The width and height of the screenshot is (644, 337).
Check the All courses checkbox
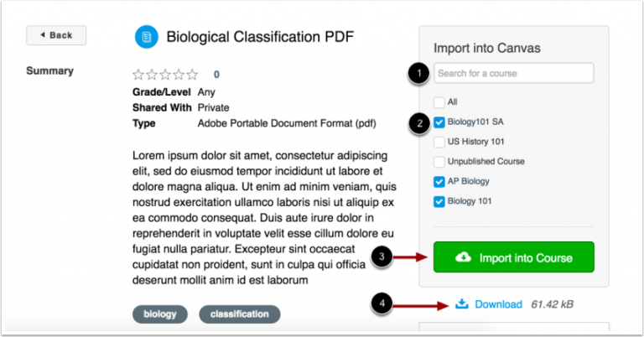coord(439,101)
